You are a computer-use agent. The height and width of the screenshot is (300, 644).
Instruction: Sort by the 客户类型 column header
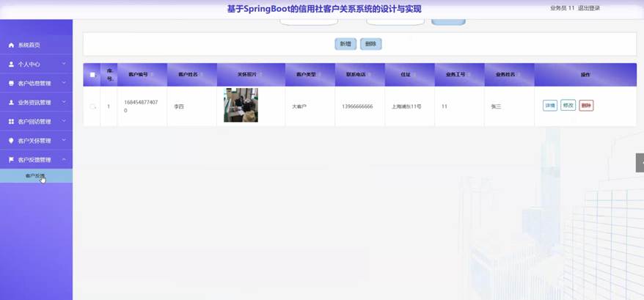pos(310,75)
